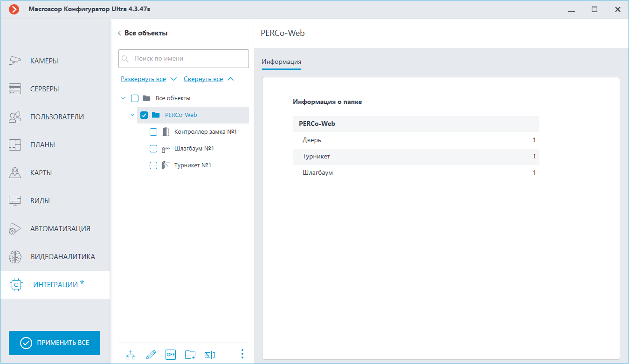Click the back chevron before Все объекты heading
Image resolution: width=629 pixels, height=364 pixels.
point(119,33)
